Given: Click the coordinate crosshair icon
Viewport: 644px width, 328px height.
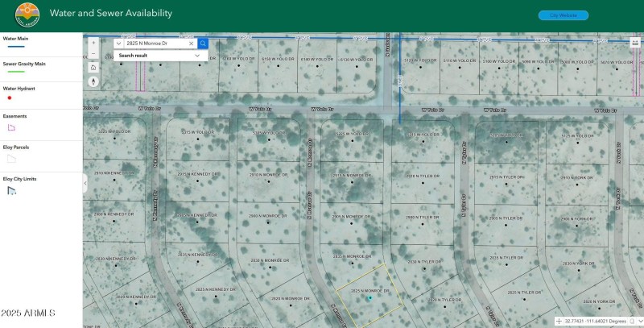Looking at the screenshot, I should 559,321.
